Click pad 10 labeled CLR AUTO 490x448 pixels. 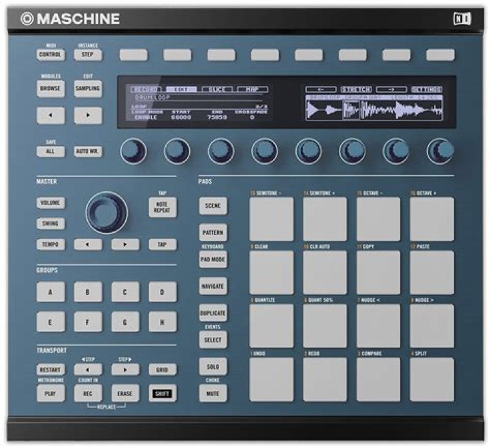(325, 272)
